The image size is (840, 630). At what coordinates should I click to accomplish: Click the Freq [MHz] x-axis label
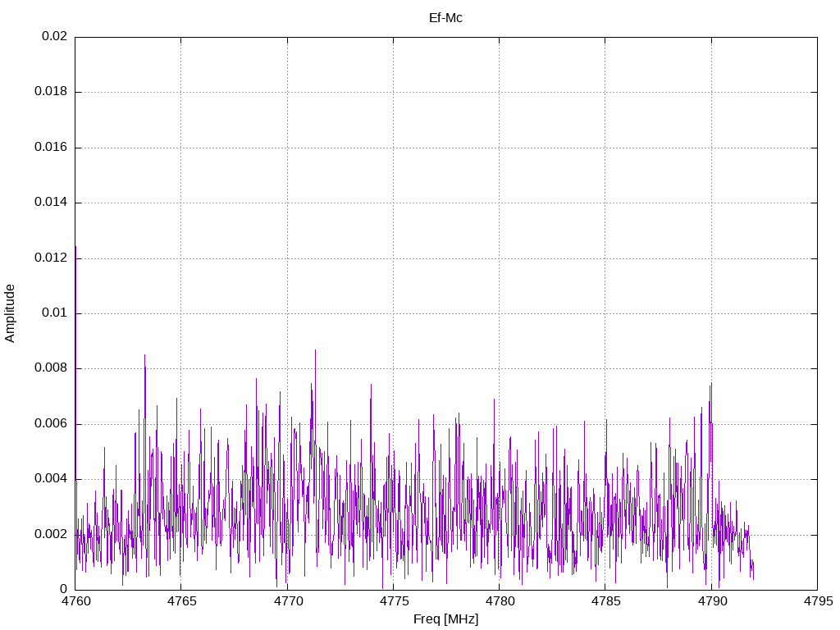(445, 619)
